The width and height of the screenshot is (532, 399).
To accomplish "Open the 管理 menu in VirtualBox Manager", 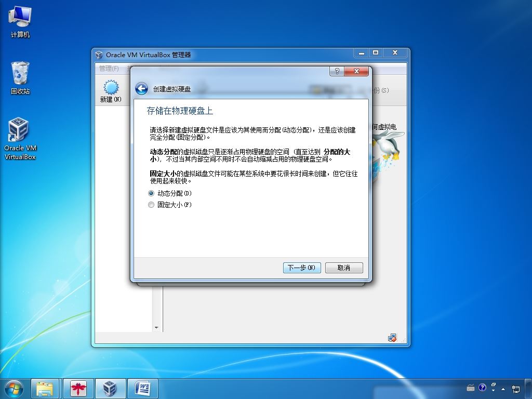I will pyautogui.click(x=109, y=69).
